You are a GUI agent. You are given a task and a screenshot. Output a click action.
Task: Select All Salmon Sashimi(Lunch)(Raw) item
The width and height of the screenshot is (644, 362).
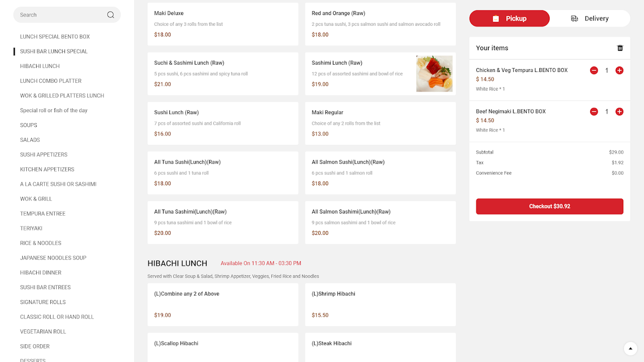click(x=380, y=222)
